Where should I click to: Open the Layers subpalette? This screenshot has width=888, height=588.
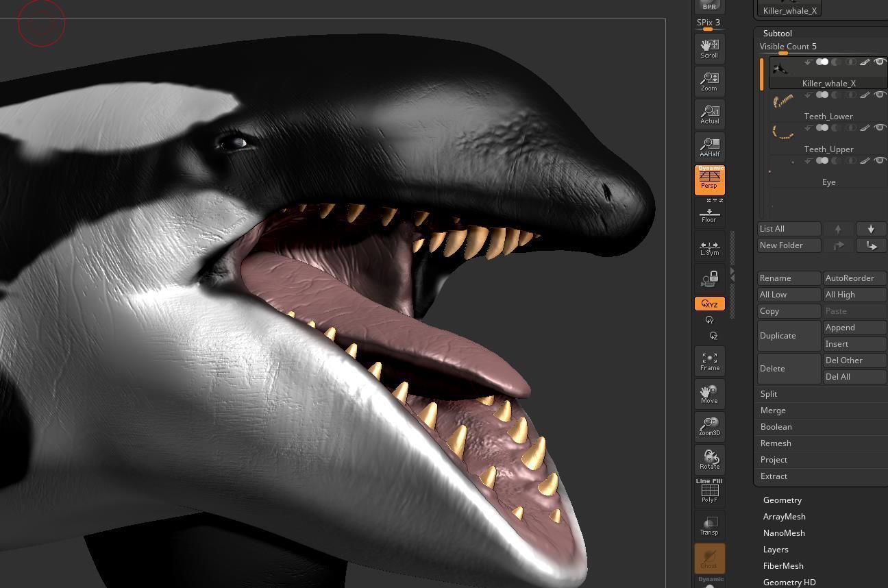point(776,550)
